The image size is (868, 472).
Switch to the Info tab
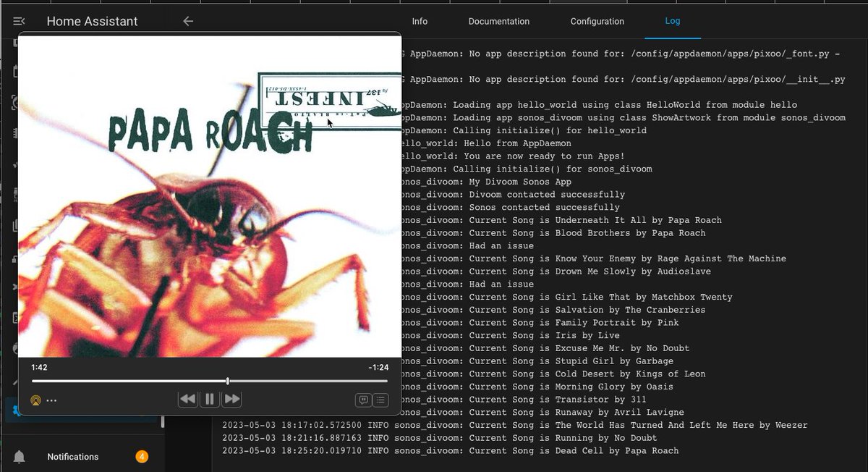420,21
